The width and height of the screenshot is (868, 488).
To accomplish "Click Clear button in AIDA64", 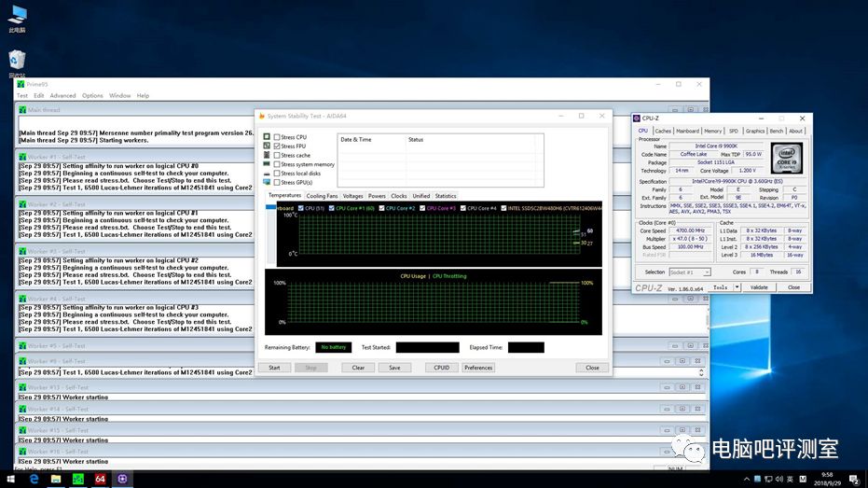I will 358,368.
